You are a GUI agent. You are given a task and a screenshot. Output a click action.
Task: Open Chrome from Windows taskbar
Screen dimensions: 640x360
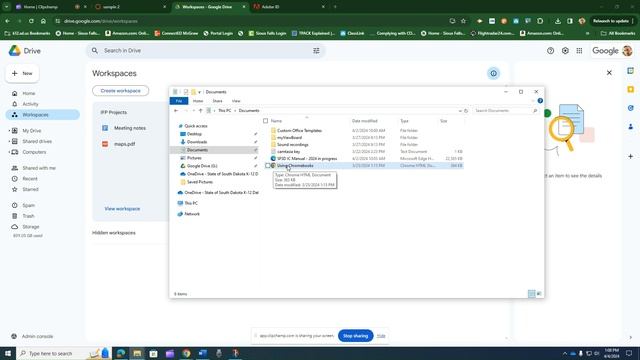(186, 353)
